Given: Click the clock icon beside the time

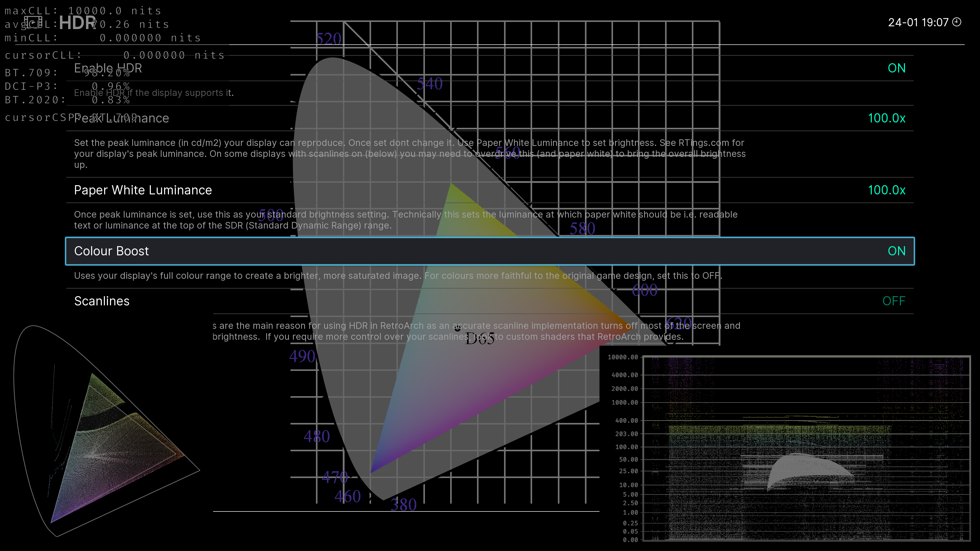Looking at the screenshot, I should click(x=957, y=22).
